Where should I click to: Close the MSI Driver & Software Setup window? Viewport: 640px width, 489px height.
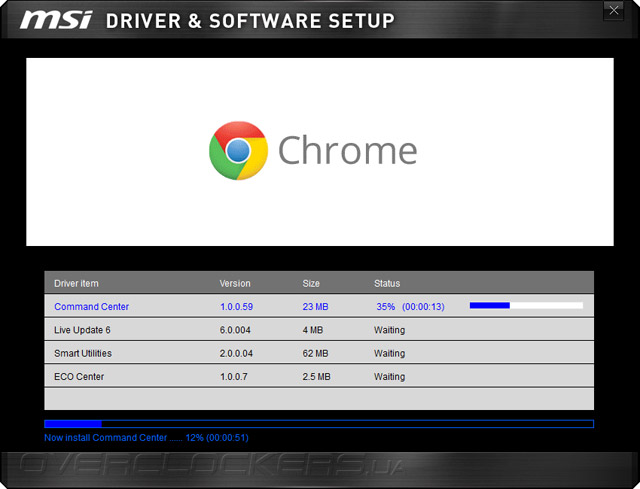click(x=613, y=11)
